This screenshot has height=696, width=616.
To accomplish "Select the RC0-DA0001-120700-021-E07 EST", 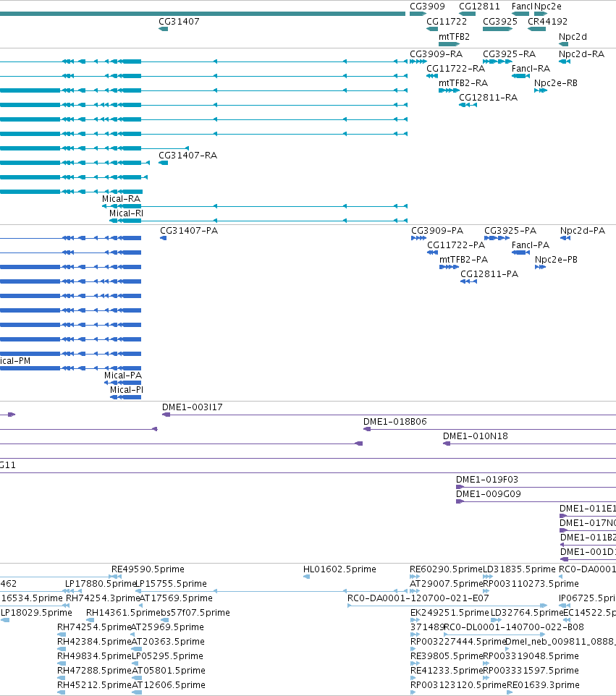I will (x=447, y=606).
